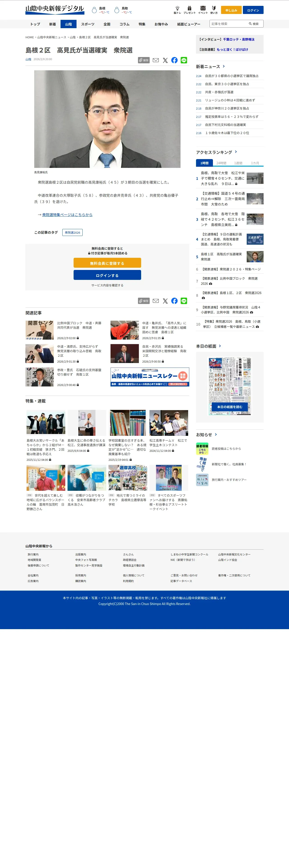Click 本日の紙面を読む button
The width and height of the screenshot is (289, 868).
pyautogui.click(x=230, y=407)
